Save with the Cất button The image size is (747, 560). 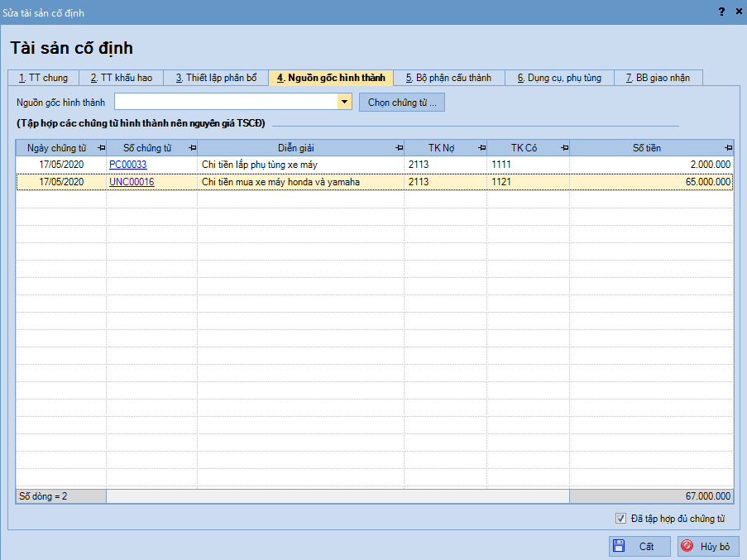(x=639, y=546)
